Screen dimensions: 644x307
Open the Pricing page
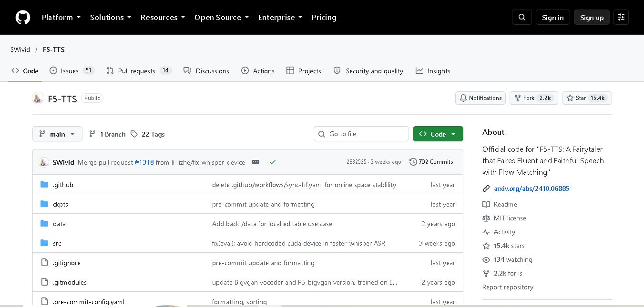[324, 18]
